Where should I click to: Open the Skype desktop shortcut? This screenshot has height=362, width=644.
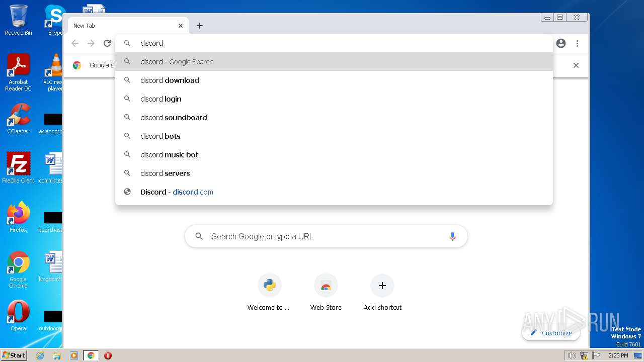coord(54,20)
